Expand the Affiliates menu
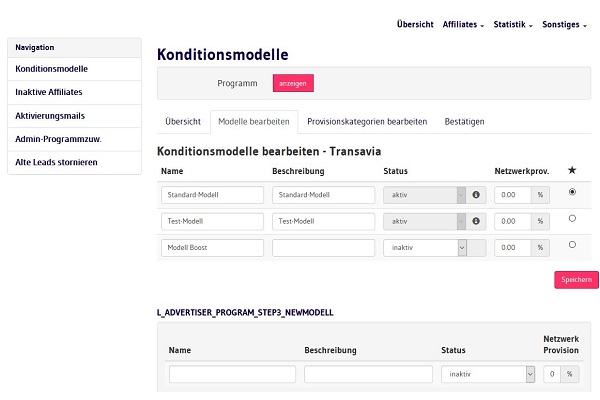Viewport: 600px width, 400px height. click(x=463, y=24)
